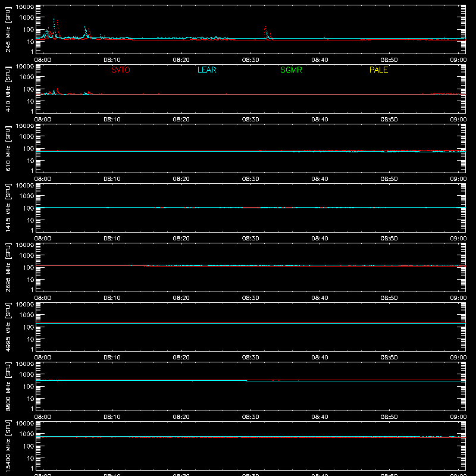Click the 08:20 time label below the 410 MHz plot

[181, 120]
